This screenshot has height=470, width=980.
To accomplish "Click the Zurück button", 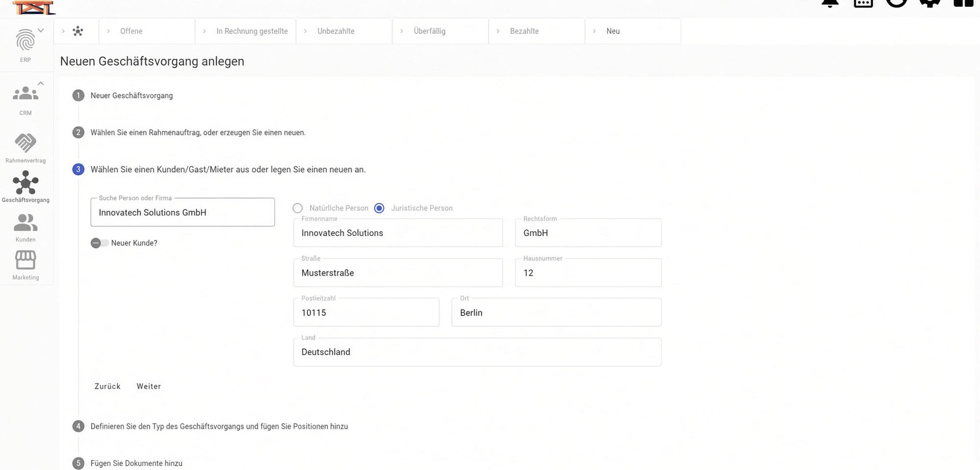I will pos(107,386).
